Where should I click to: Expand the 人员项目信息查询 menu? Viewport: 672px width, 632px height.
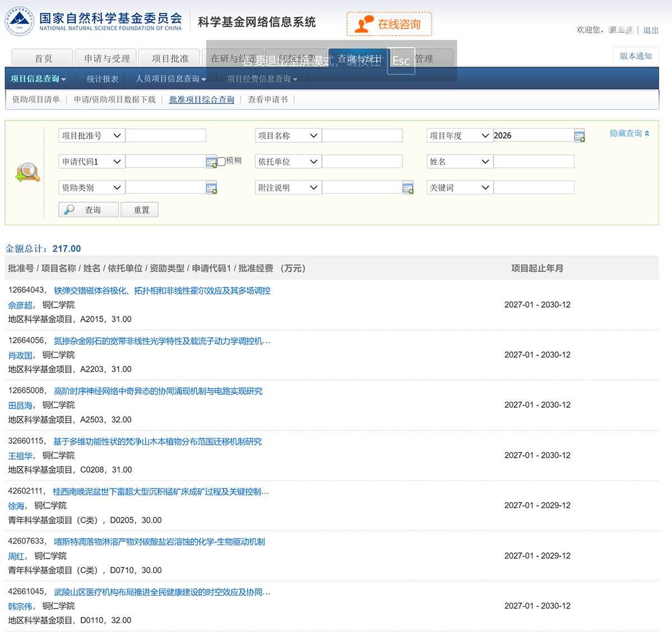(x=171, y=79)
